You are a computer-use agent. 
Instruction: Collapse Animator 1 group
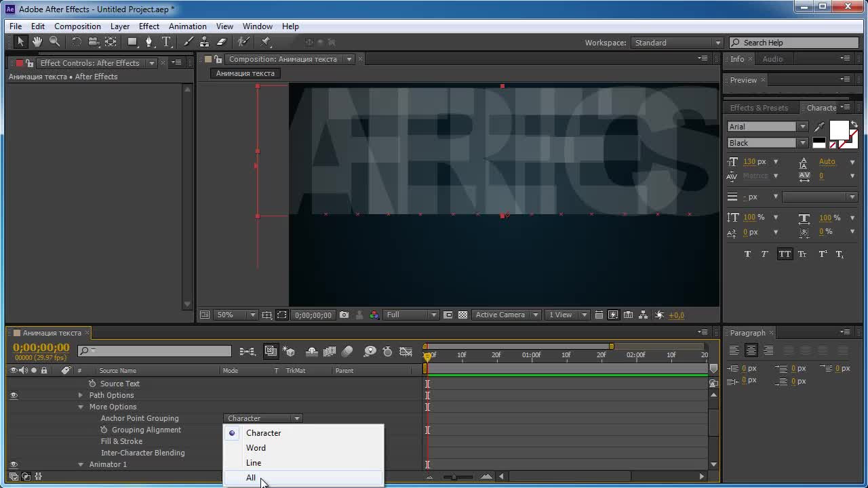[81, 464]
